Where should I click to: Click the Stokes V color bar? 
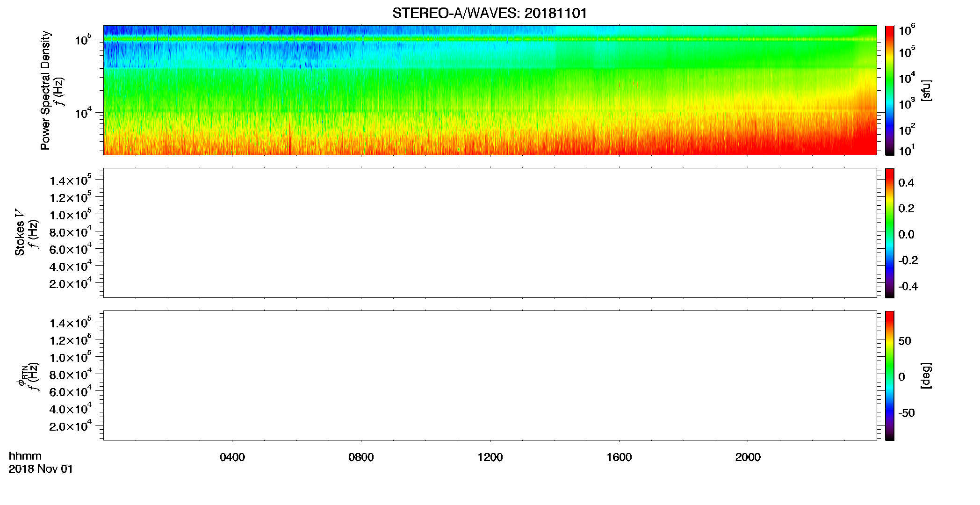(890, 233)
